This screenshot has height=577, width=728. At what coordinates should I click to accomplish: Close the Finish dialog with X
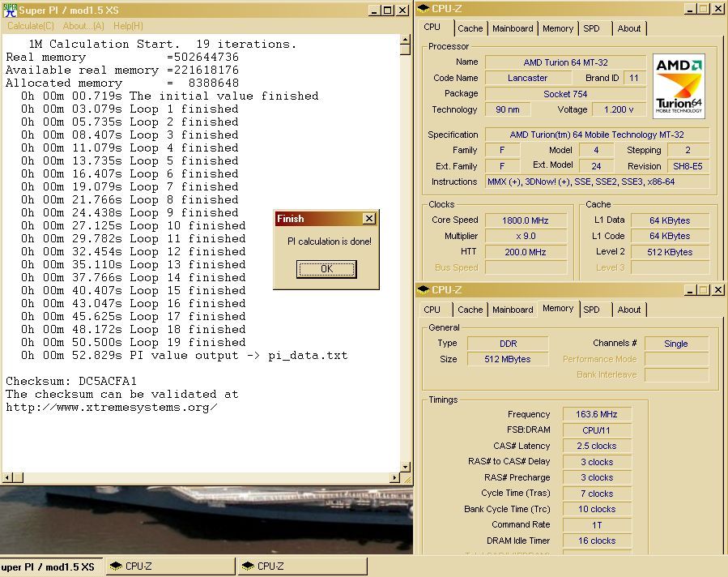click(369, 218)
